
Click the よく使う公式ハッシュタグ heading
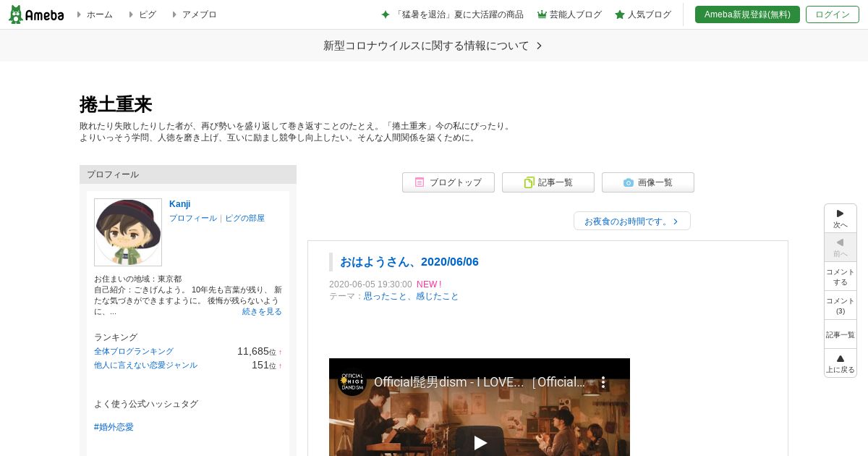point(146,404)
